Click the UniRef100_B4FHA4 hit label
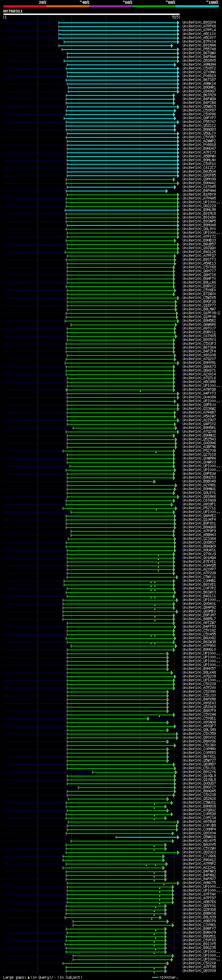Screen dimensions: 222x980 click(x=199, y=191)
